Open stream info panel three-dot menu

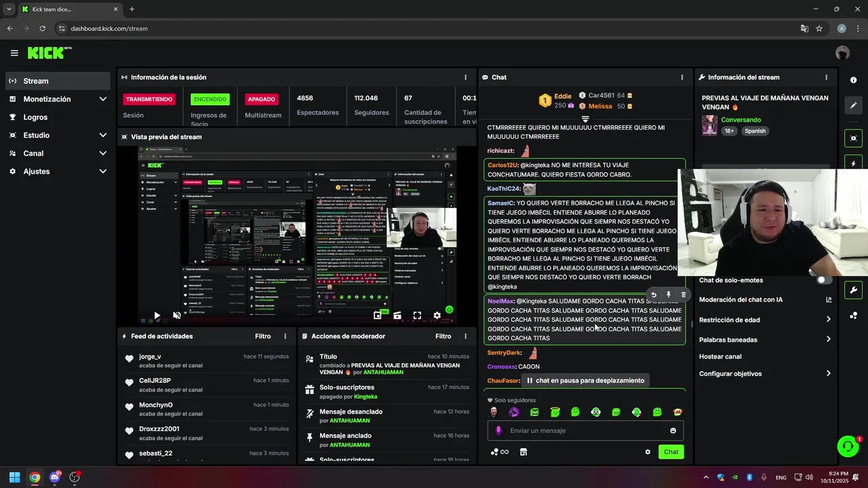(x=826, y=77)
